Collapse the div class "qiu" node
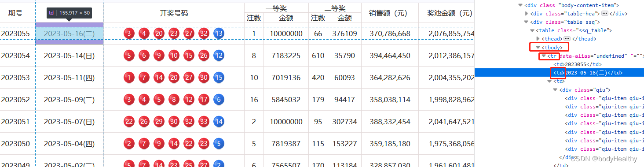Image resolution: width=644 pixels, height=167 pixels. pyautogui.click(x=555, y=90)
